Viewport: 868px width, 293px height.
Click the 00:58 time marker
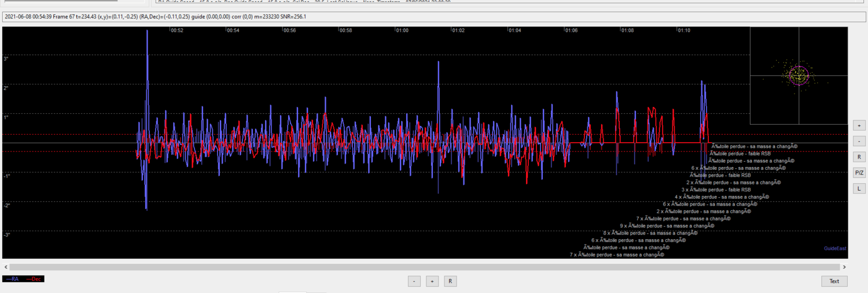[x=345, y=30]
